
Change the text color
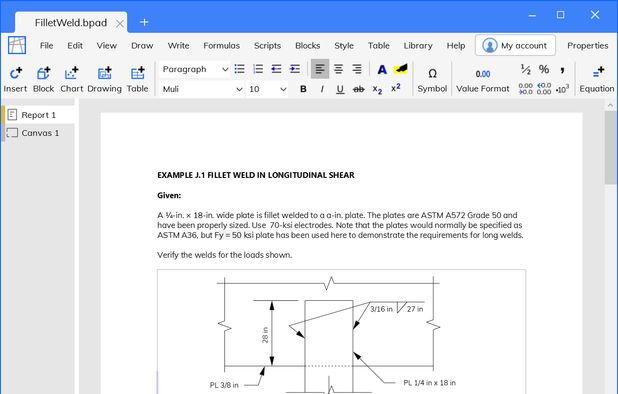[x=382, y=70]
